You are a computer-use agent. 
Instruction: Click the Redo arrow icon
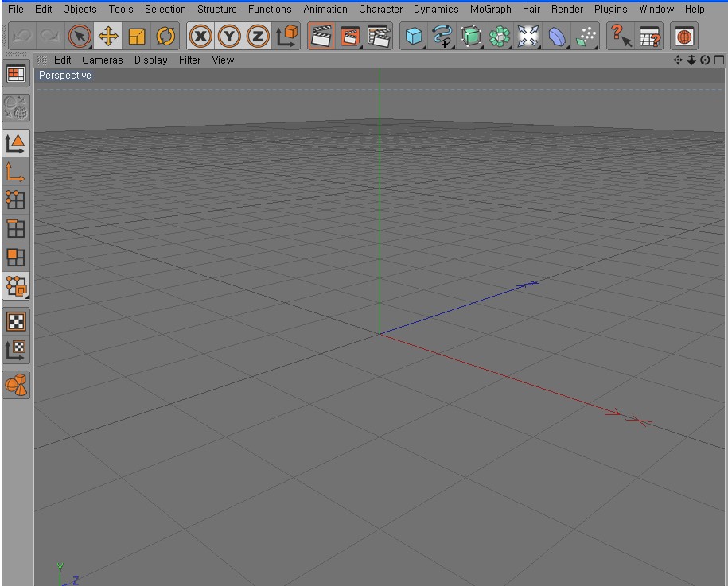50,36
